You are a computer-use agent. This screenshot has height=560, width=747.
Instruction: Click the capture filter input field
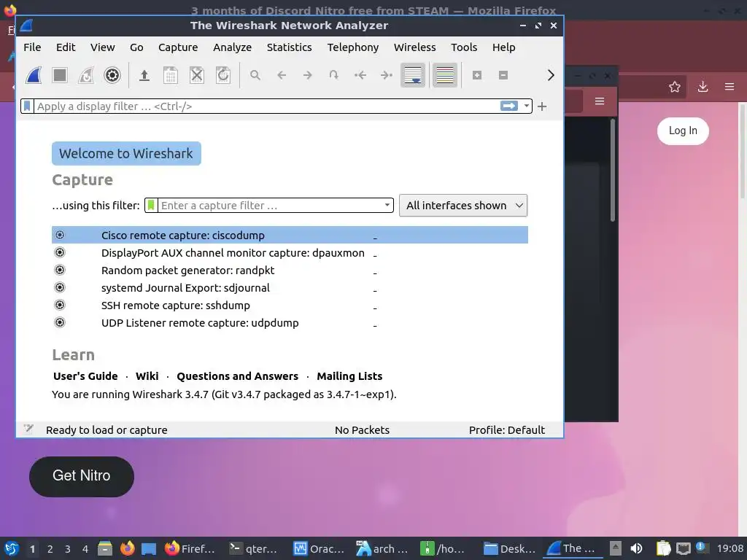click(270, 205)
